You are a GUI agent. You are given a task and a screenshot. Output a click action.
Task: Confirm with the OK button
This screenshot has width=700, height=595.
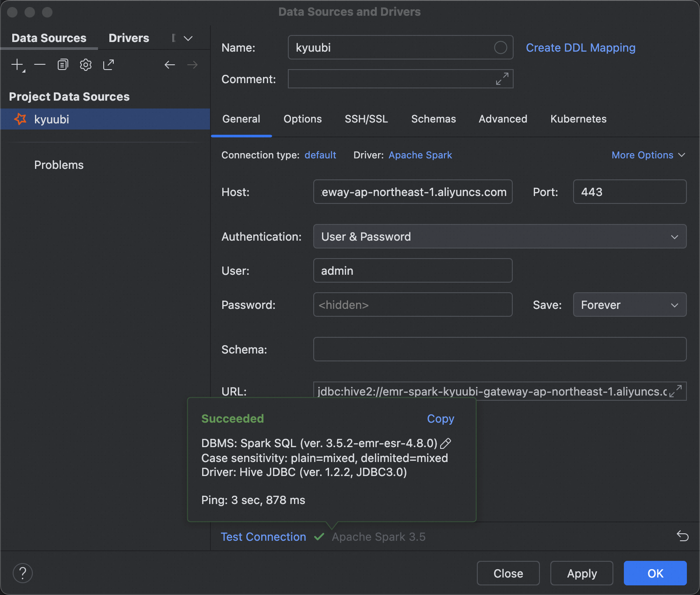655,573
